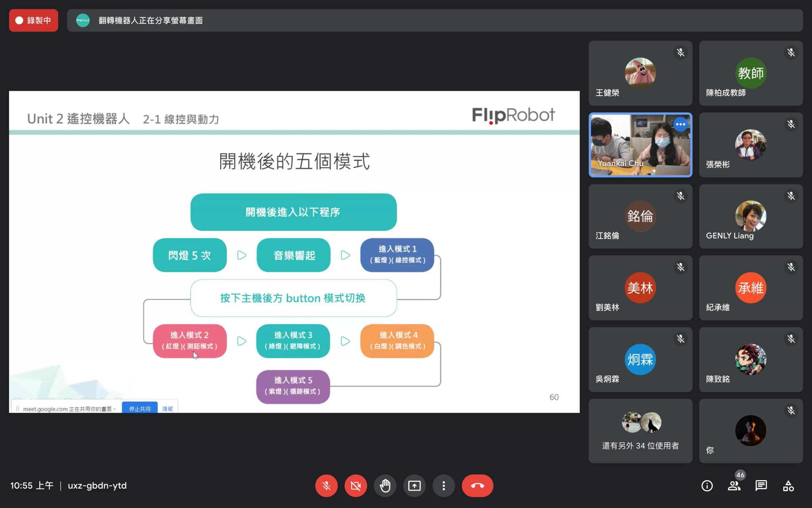Unmute the microphone button
Screen dimensions: 812x508
pos(326,485)
